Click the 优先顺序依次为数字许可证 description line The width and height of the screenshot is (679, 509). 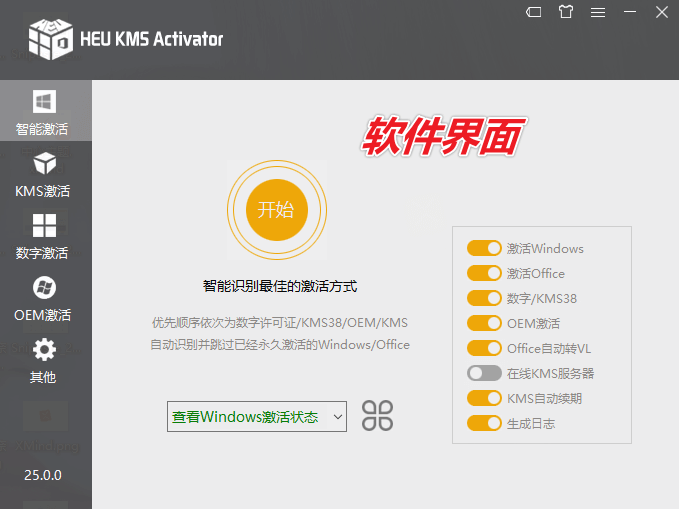pyautogui.click(x=280, y=323)
